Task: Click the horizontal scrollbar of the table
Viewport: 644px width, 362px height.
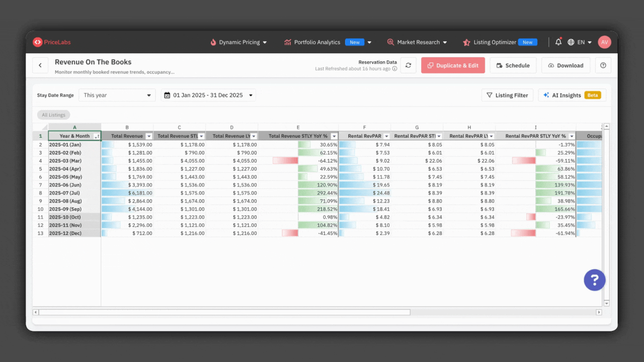Action: pos(224,312)
